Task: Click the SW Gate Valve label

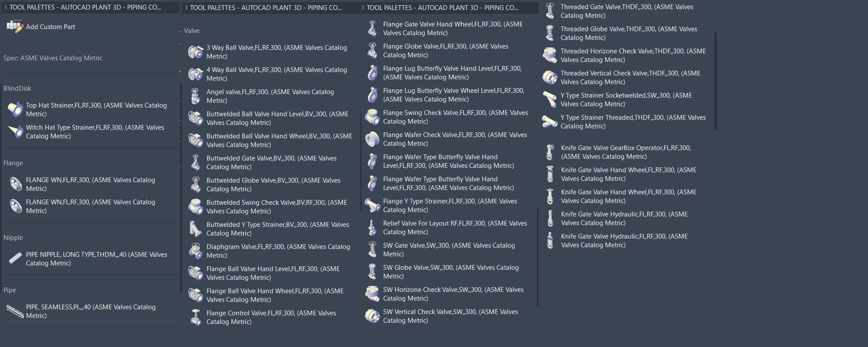Action: point(449,250)
